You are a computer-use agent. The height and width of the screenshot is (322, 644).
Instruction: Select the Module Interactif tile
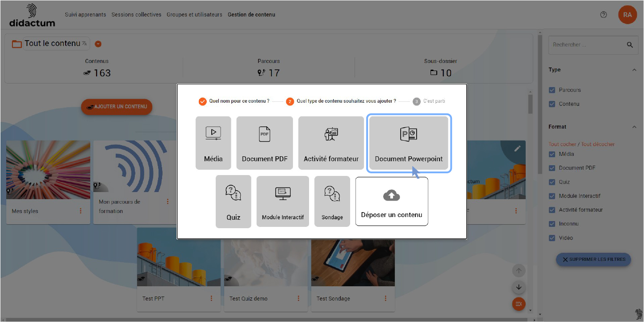[283, 201]
